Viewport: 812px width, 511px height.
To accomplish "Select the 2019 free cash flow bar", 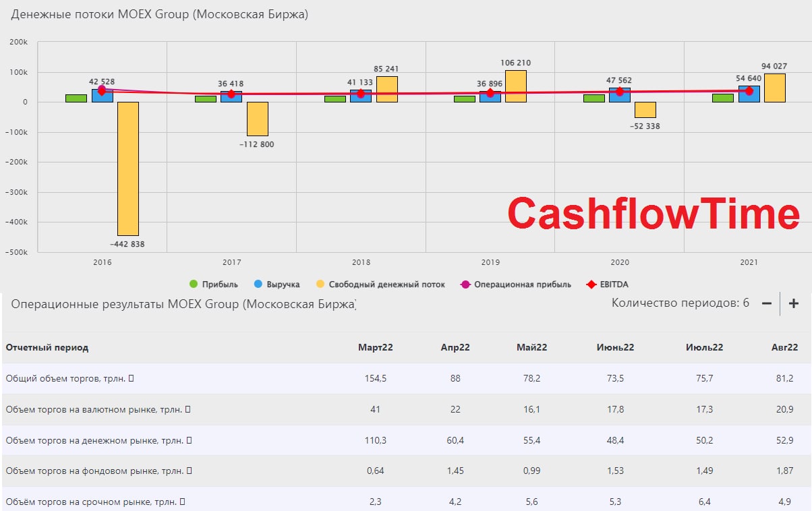I will coord(516,86).
